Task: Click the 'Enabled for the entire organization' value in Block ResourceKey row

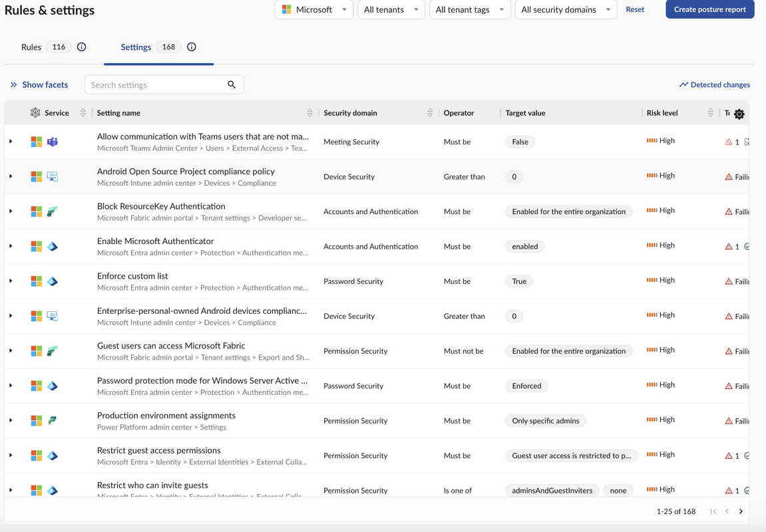Action: point(568,211)
